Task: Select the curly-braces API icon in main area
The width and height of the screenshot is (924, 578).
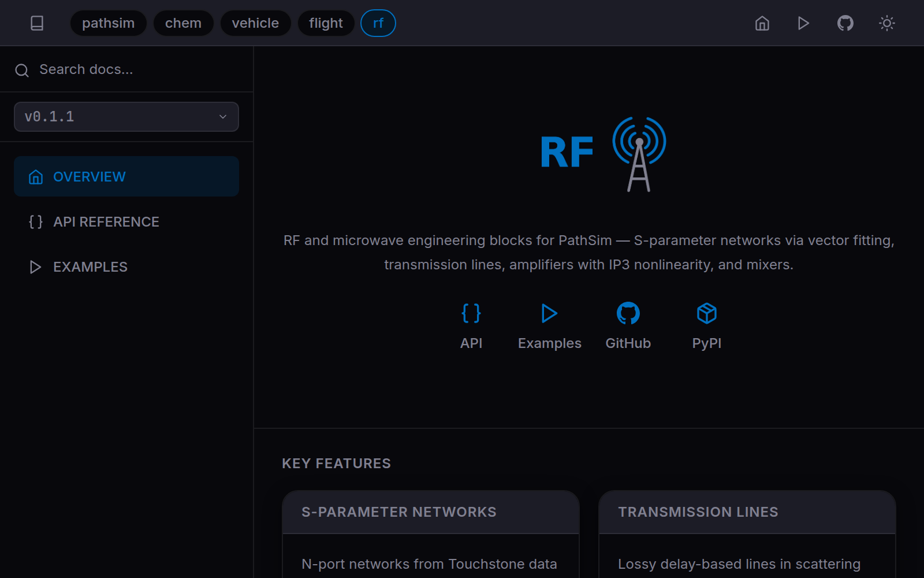Action: (471, 313)
